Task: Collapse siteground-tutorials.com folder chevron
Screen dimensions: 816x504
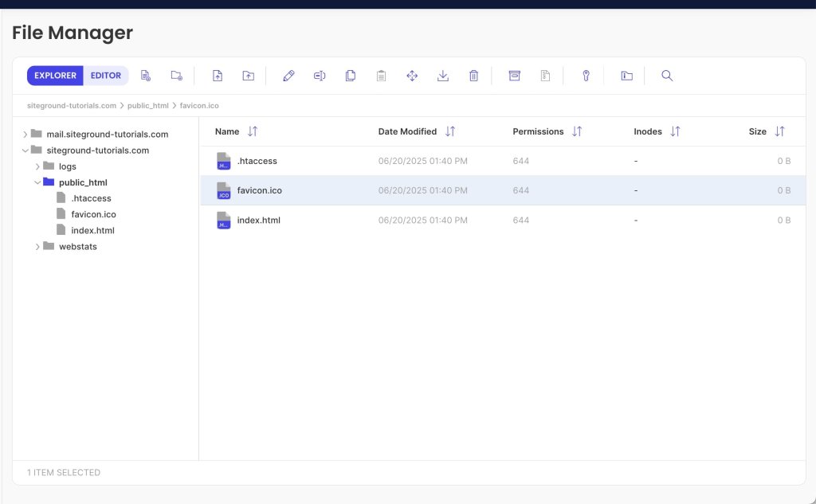Action: click(x=25, y=150)
